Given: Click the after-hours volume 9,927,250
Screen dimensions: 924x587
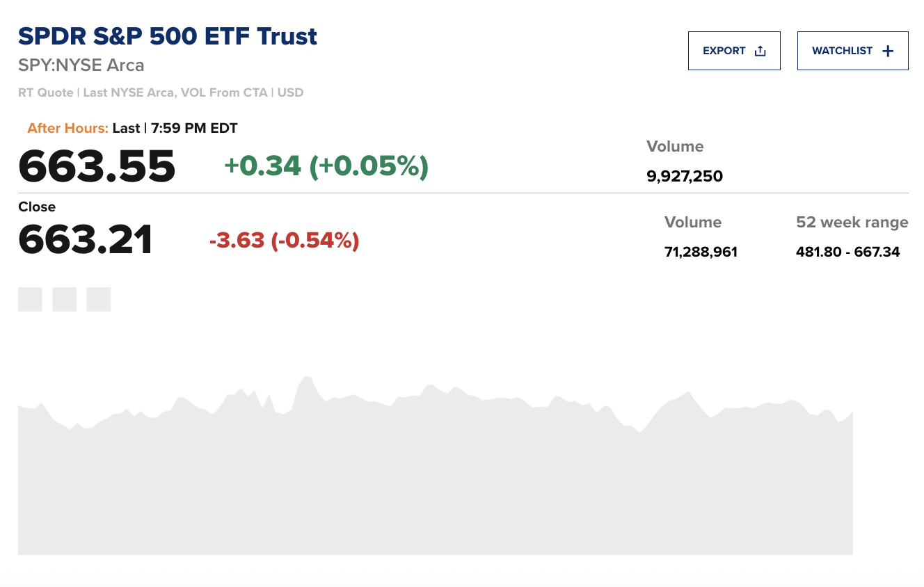Looking at the screenshot, I should [685, 176].
